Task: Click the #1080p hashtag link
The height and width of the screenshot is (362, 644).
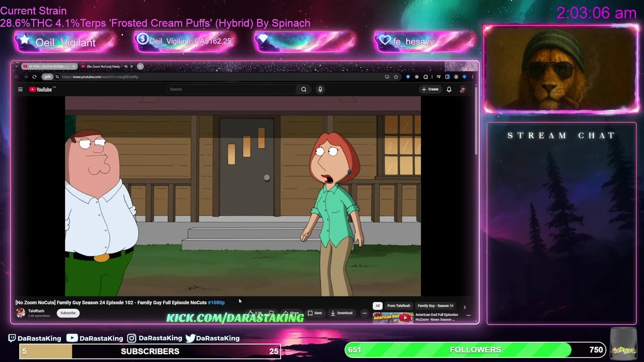Action: point(216,303)
